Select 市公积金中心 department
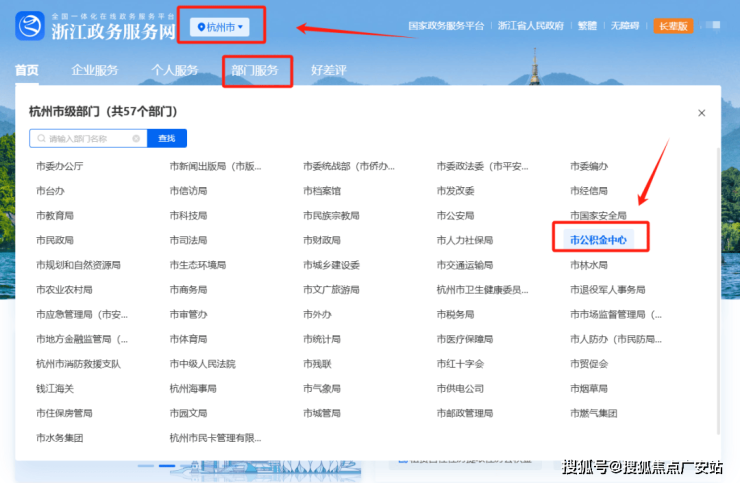 coord(599,240)
